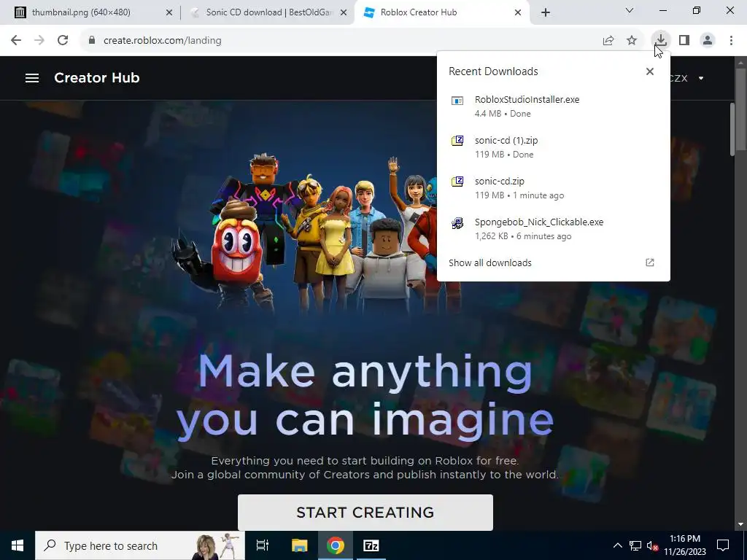
Task: Switch to the Sonic CD download tab
Action: [x=269, y=12]
